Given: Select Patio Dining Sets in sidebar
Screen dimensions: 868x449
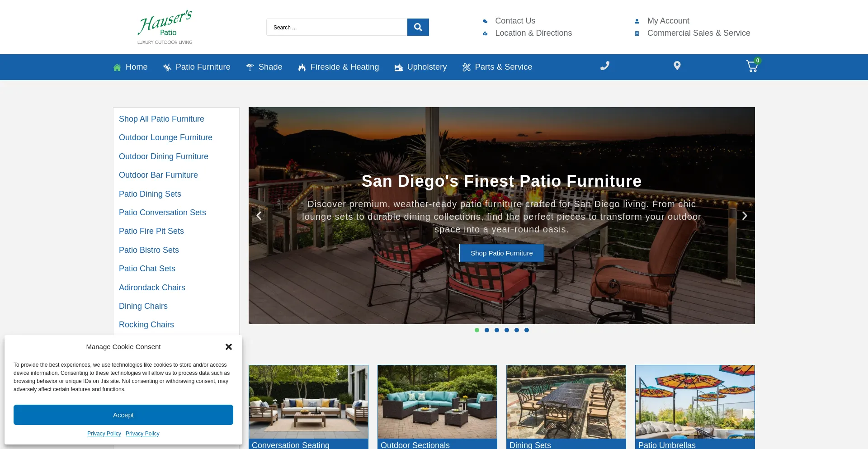Looking at the screenshot, I should pos(150,194).
